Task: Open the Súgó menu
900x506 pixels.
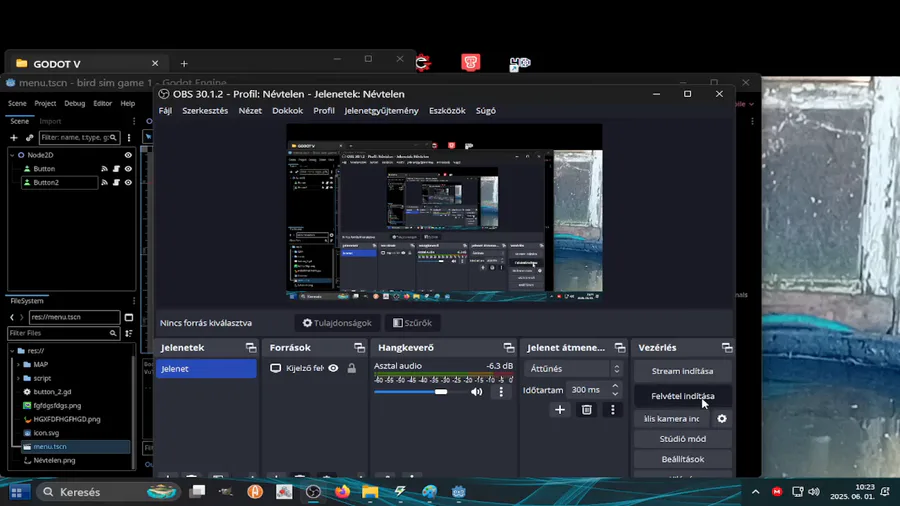Action: coord(486,111)
